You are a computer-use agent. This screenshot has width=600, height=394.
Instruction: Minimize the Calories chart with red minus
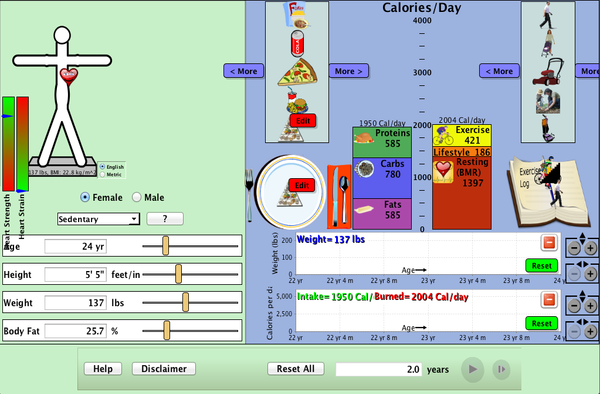click(x=549, y=300)
